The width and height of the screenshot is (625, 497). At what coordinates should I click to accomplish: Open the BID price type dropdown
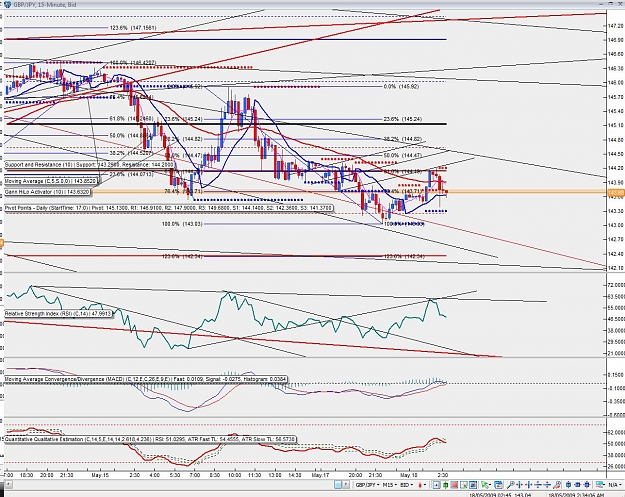coord(407,485)
